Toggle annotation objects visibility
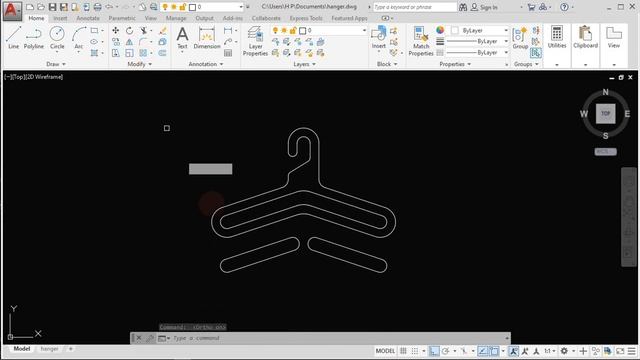This screenshot has height=360, width=640. coord(513,351)
